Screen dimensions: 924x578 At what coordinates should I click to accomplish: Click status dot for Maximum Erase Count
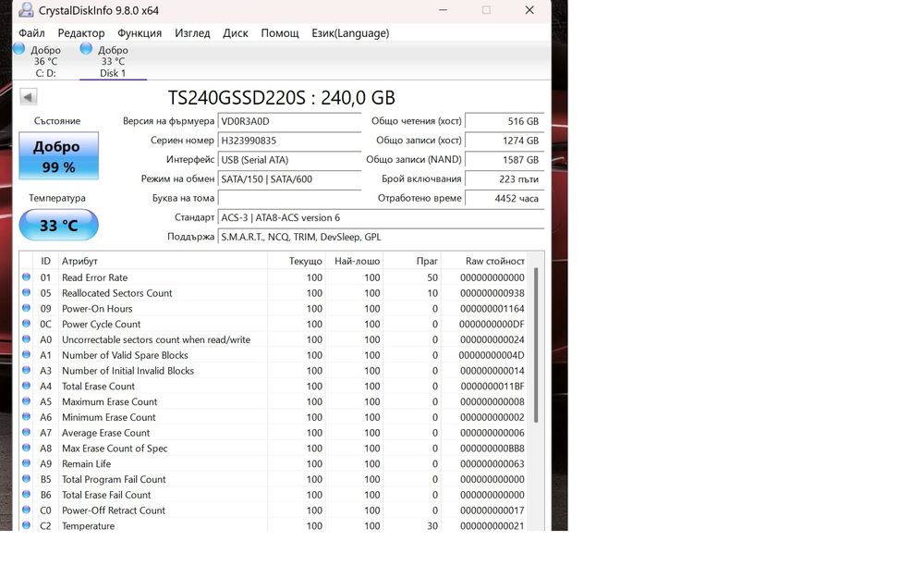coord(27,401)
